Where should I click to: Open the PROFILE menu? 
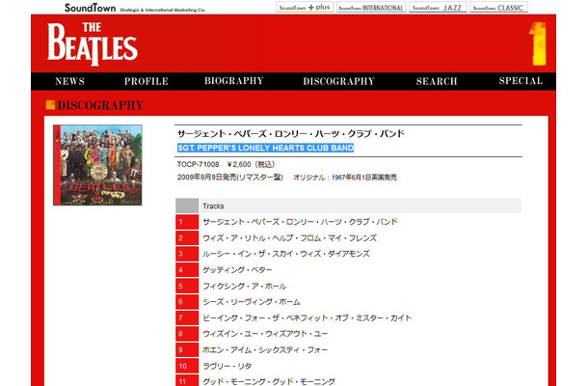pyautogui.click(x=147, y=81)
